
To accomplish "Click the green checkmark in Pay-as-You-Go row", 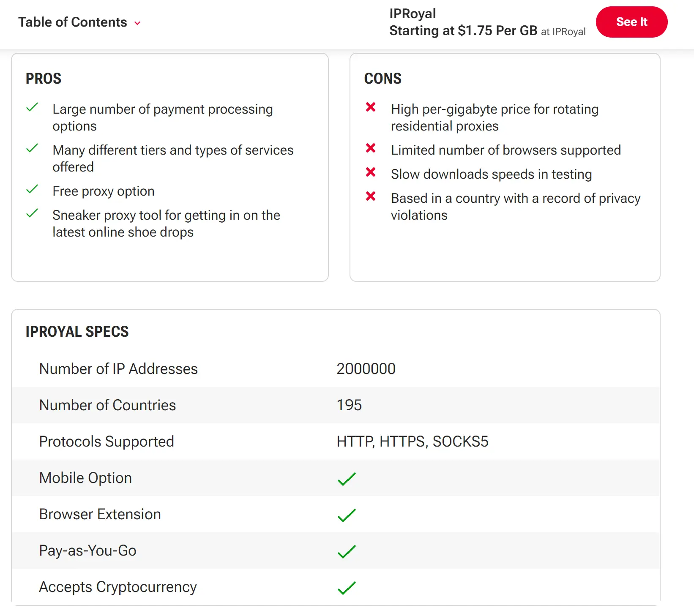I will click(x=347, y=551).
